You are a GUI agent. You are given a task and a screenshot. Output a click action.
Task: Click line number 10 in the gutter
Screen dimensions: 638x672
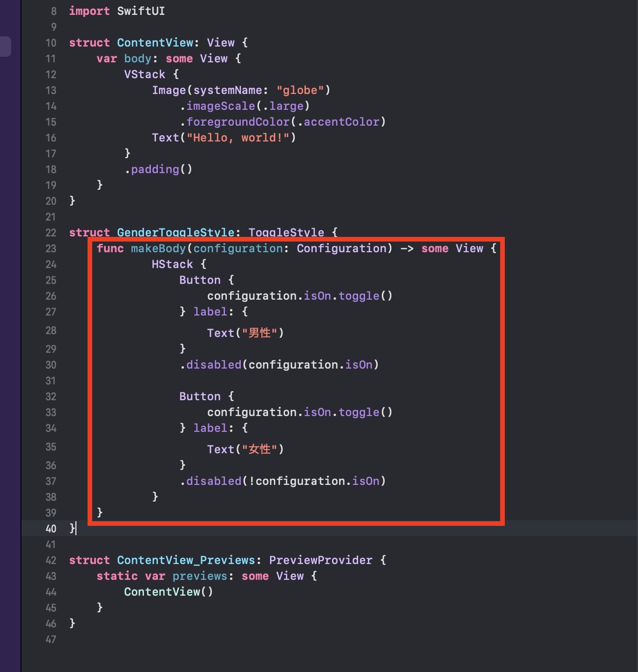pyautogui.click(x=51, y=43)
